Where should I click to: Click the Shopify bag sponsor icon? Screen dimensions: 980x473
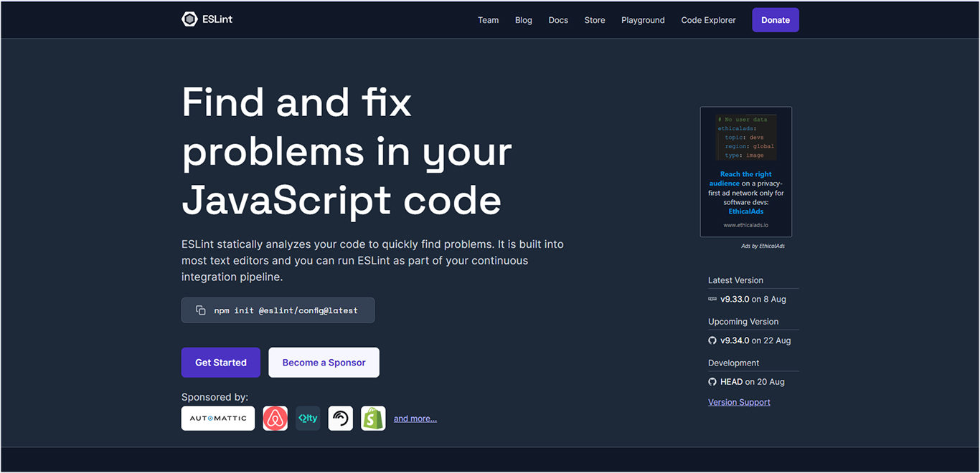(x=373, y=418)
